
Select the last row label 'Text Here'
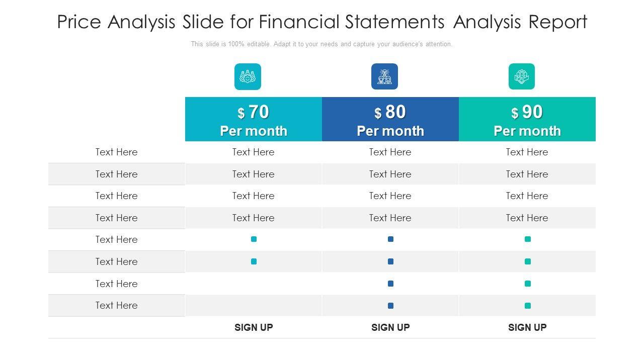click(116, 305)
